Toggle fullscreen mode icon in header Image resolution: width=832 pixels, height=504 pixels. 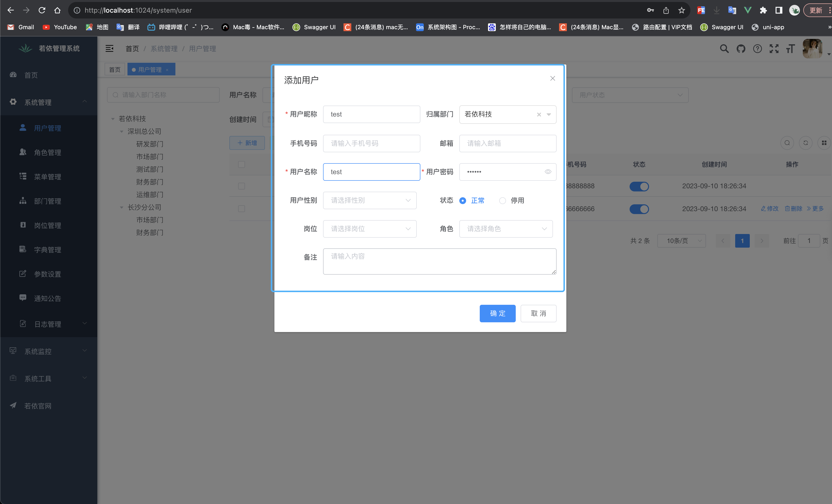tap(774, 49)
